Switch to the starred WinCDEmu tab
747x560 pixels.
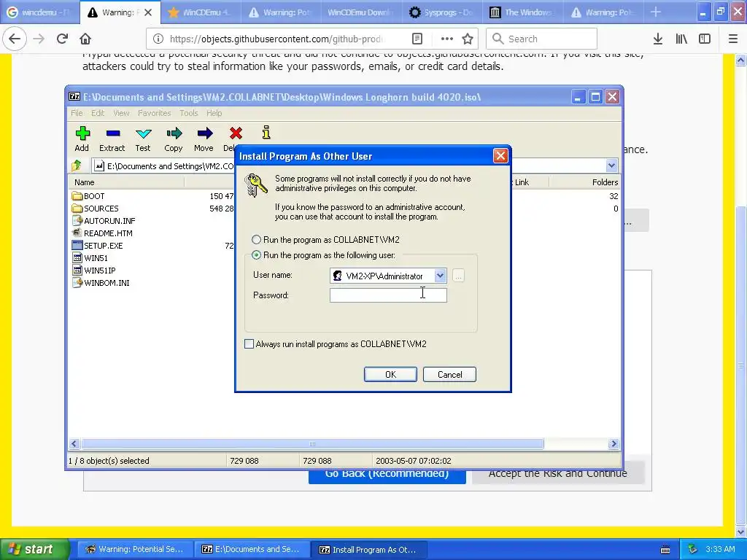pos(201,12)
